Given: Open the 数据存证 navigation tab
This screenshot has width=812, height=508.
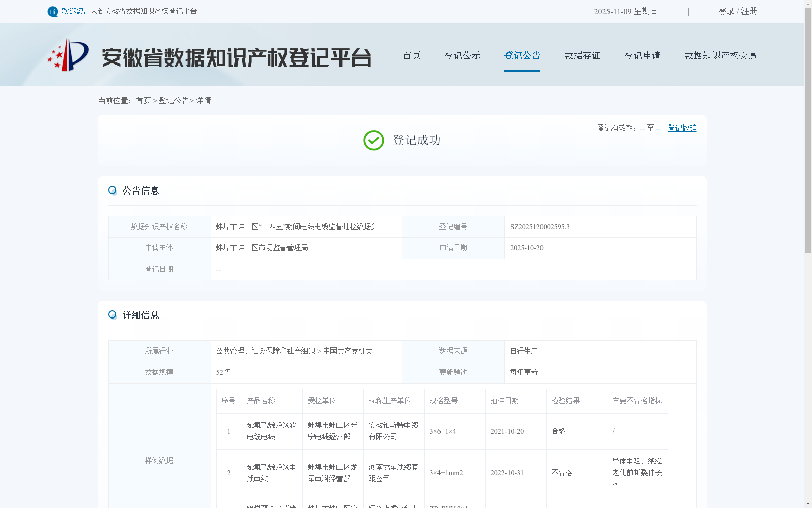Looking at the screenshot, I should [x=583, y=55].
